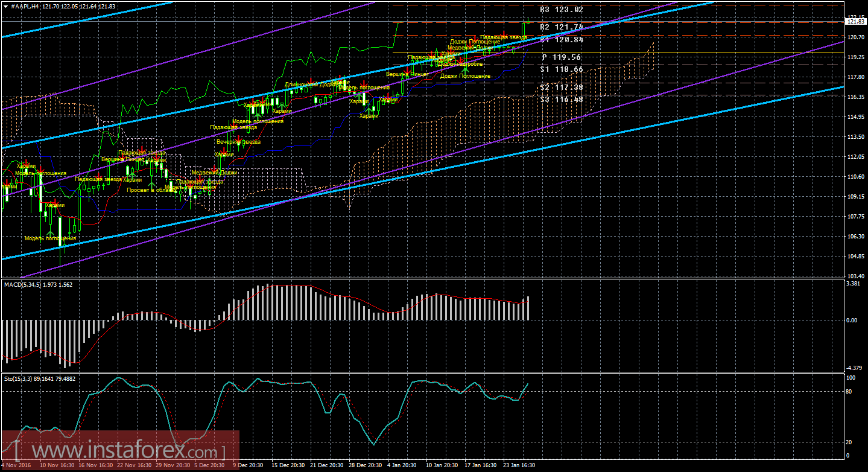Select the R3 123.02 pivot label
Screen dimensions: 868x472
(x=562, y=10)
